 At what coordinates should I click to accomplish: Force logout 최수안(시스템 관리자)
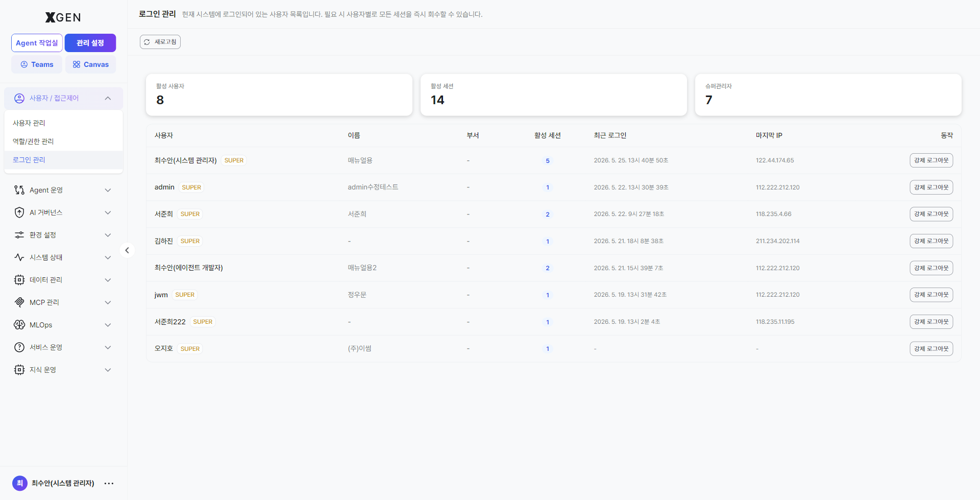pyautogui.click(x=931, y=160)
